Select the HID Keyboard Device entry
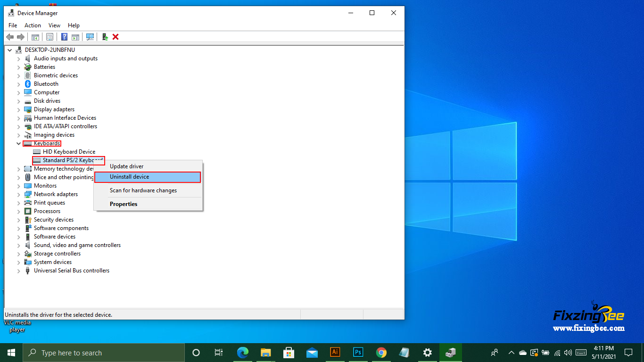Viewport: 644px width, 362px height. pyautogui.click(x=69, y=152)
